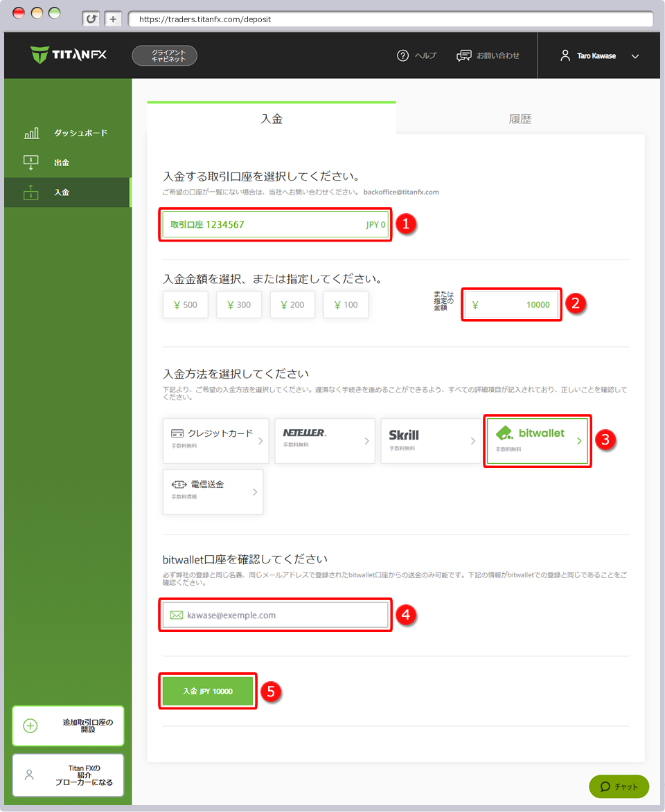Image resolution: width=665 pixels, height=812 pixels.
Task: Click the chat bubble icon on チャット
Action: click(605, 787)
